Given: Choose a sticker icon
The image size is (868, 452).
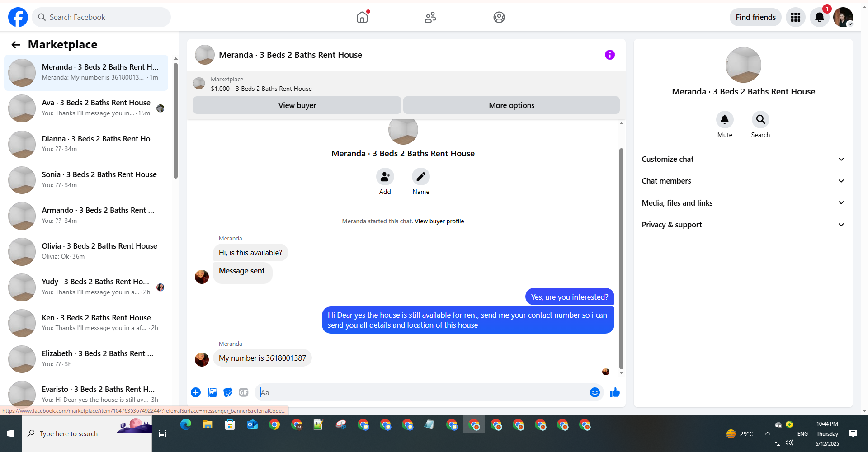Looking at the screenshot, I should [228, 392].
